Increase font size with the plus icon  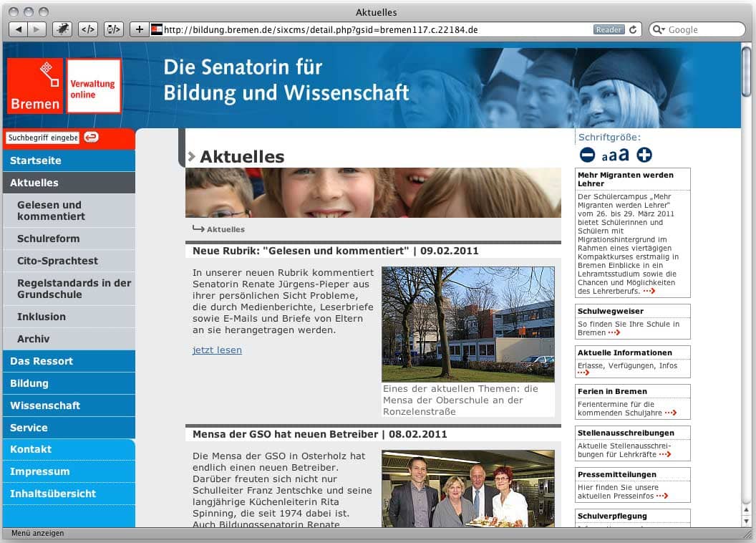644,155
